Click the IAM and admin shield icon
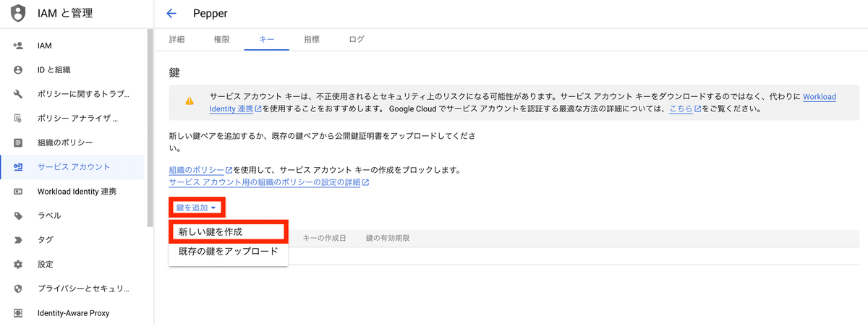 click(18, 13)
